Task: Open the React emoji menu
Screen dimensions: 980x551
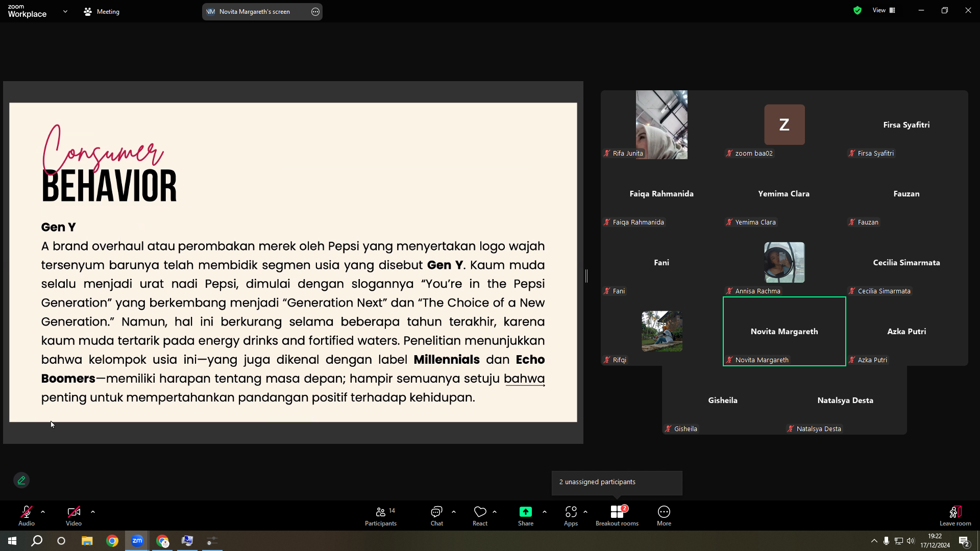Action: (x=480, y=515)
